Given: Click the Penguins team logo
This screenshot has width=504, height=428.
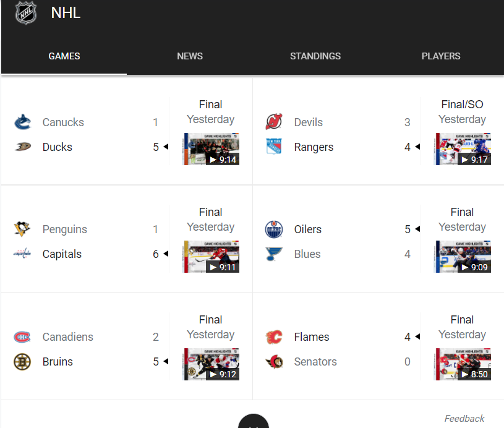Looking at the screenshot, I should click(x=22, y=229).
